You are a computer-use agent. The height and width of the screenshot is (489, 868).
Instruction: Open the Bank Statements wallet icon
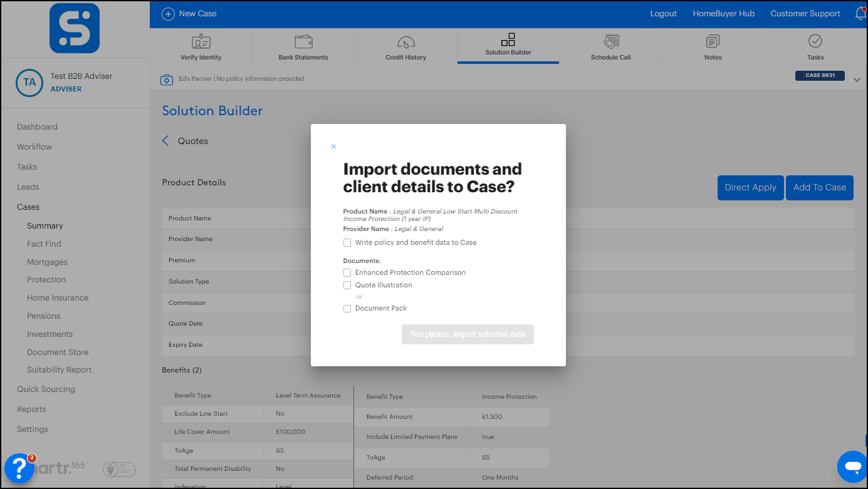coord(303,42)
